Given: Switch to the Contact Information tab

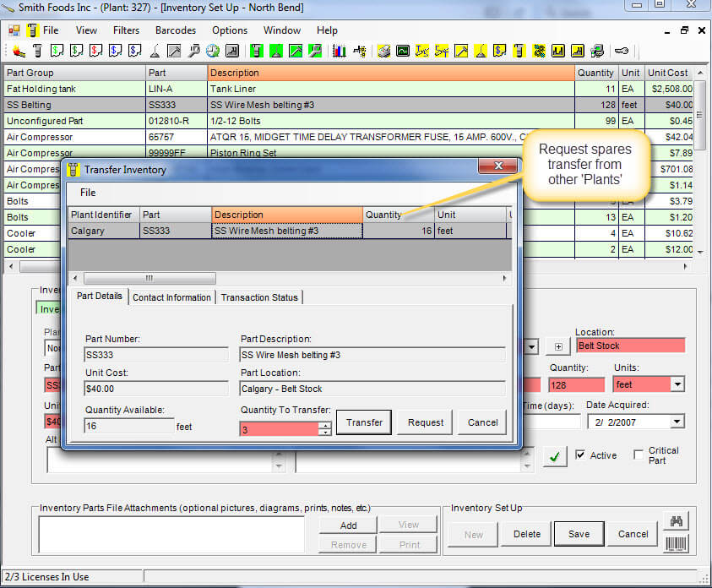Looking at the screenshot, I should (x=171, y=297).
